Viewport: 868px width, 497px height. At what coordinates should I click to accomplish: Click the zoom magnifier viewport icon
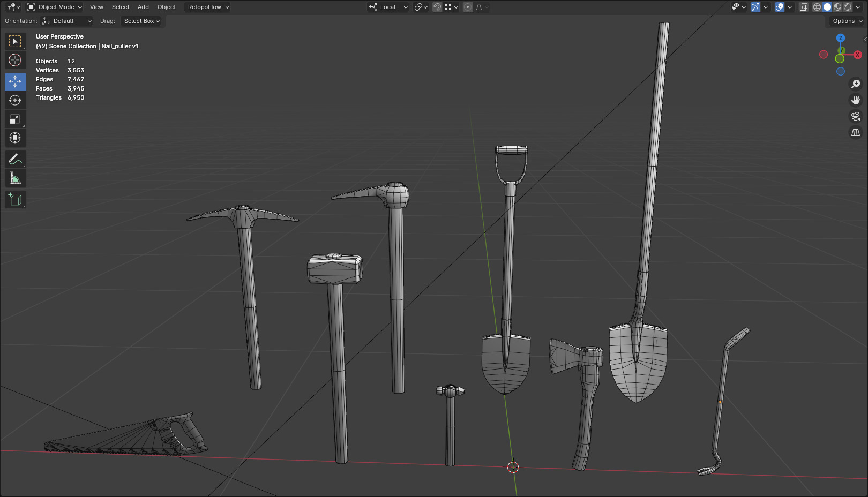coord(856,84)
